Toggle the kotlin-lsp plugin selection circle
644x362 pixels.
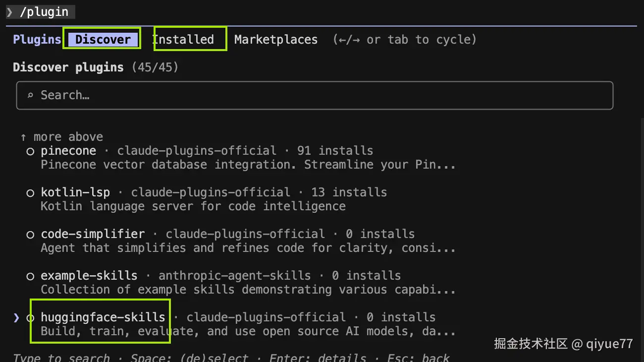point(30,193)
